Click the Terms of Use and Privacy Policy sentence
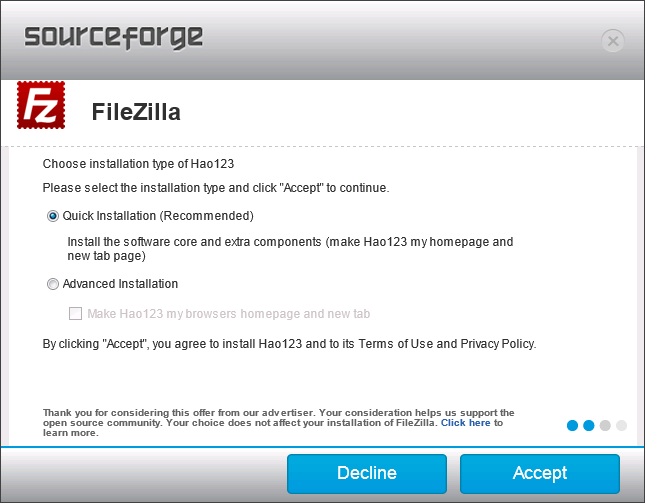The width and height of the screenshot is (645, 503). click(x=289, y=344)
